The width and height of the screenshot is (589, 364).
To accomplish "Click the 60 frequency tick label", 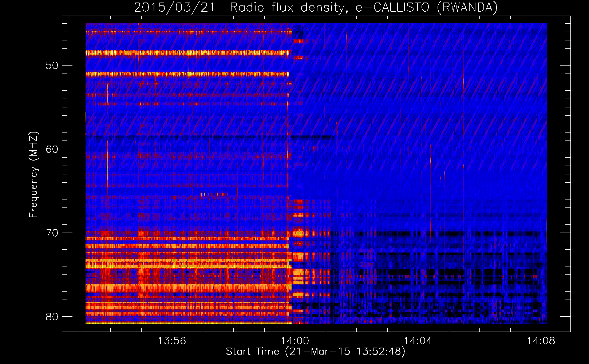I will point(52,149).
